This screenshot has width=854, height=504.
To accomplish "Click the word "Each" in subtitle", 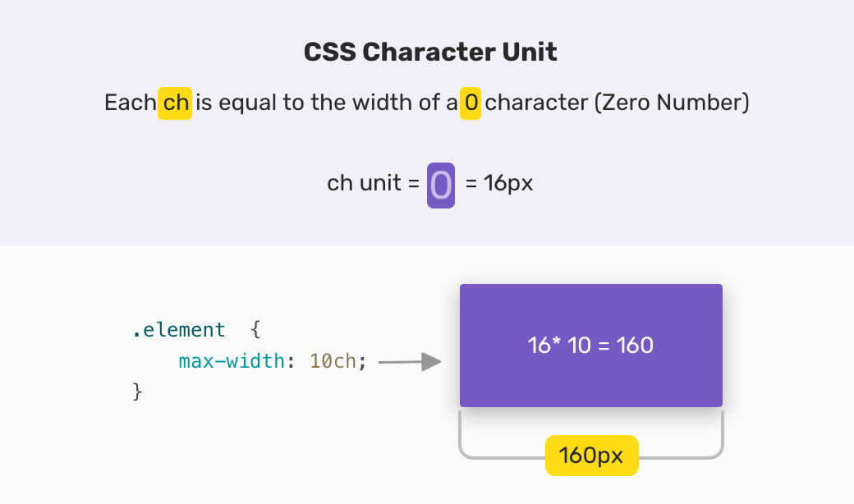I will 130,103.
